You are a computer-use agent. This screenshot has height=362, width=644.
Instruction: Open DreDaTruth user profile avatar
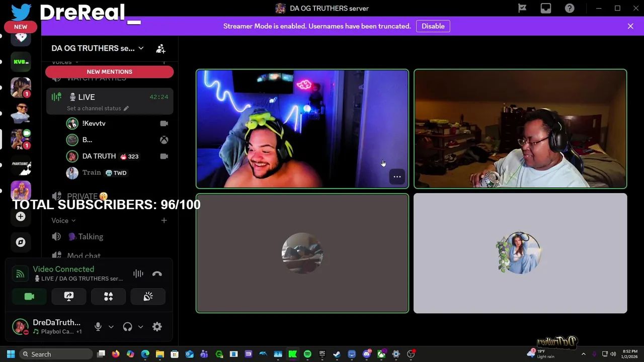pos(20,327)
